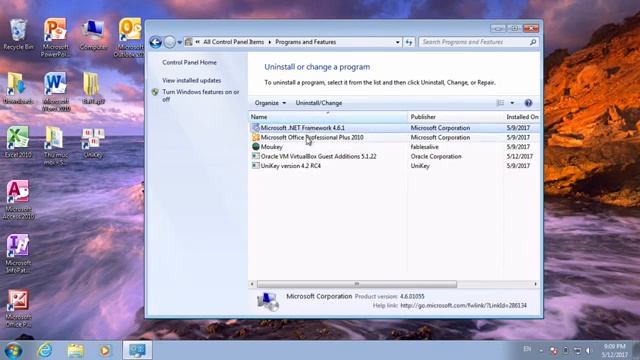
Task: Open Windows Explorer from the taskbar
Action: coord(76,351)
